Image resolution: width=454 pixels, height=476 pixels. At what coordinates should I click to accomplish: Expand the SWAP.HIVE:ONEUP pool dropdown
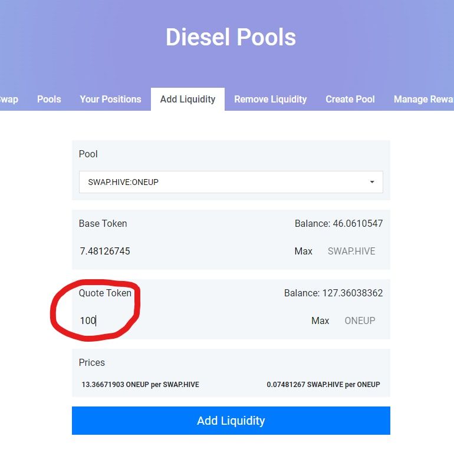[231, 182]
